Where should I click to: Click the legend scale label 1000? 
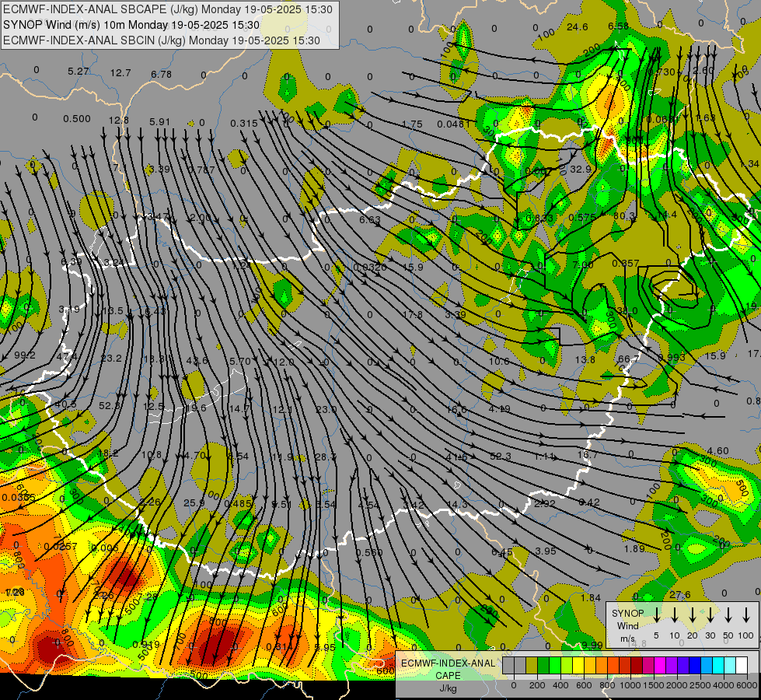click(x=630, y=685)
